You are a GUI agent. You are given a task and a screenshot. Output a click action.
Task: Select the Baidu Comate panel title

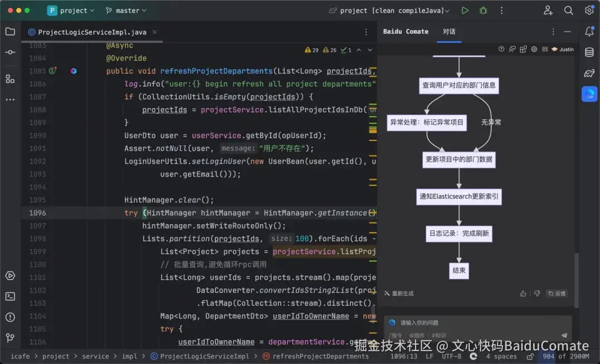pos(406,32)
